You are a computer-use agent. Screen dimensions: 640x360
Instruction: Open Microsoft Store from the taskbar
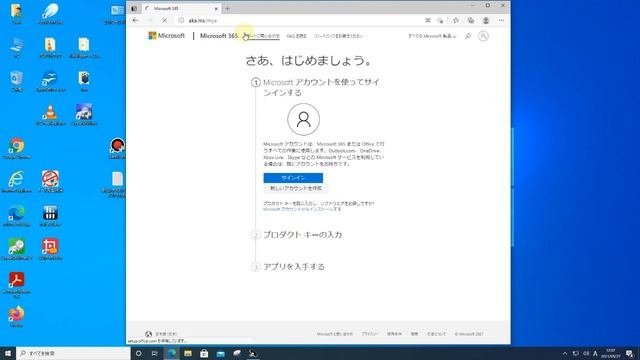tap(204, 353)
